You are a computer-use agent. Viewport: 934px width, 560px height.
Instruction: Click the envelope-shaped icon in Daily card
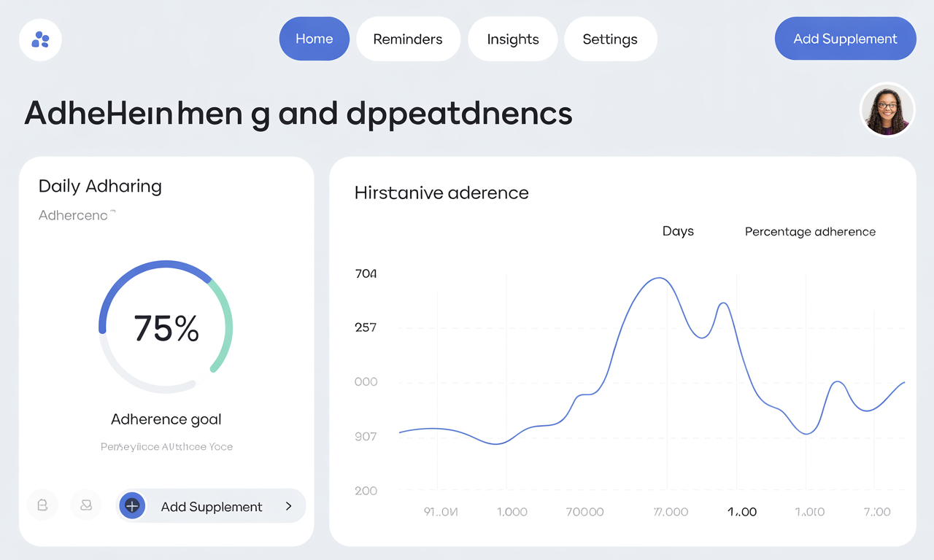[86, 505]
